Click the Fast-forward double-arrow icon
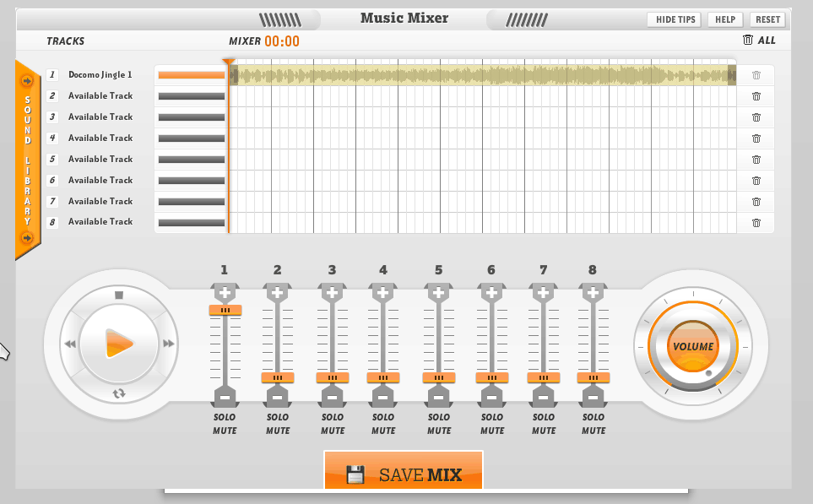Screen dimensions: 813x504 169,344
